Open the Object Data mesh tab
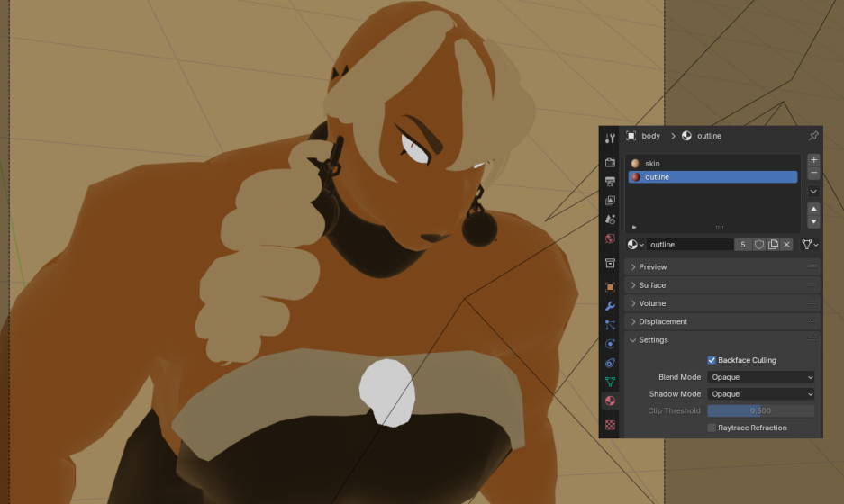 610,382
